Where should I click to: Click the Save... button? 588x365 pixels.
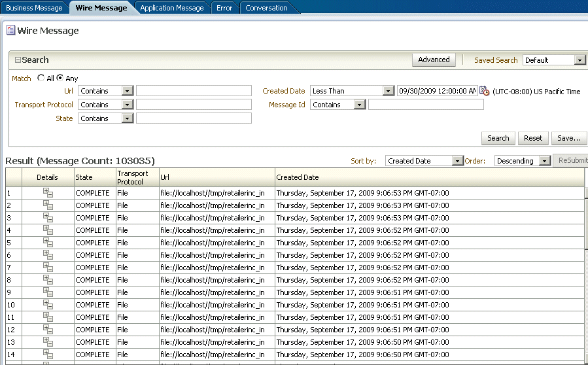568,138
